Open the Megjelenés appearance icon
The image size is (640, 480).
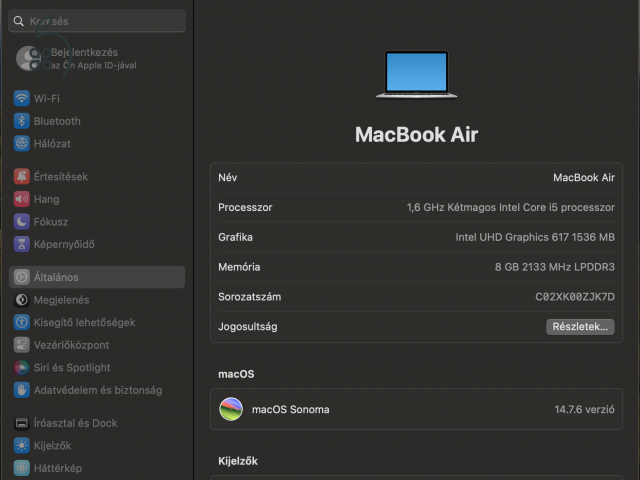(22, 300)
